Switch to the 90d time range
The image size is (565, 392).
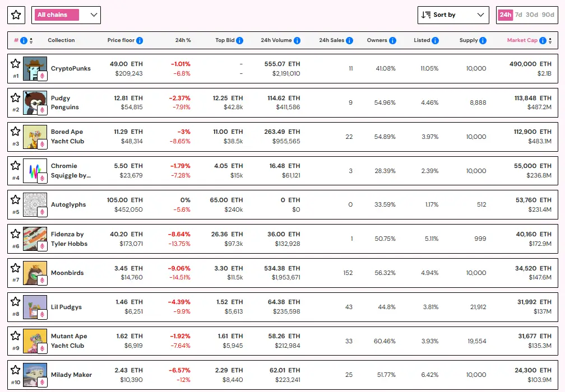click(548, 15)
